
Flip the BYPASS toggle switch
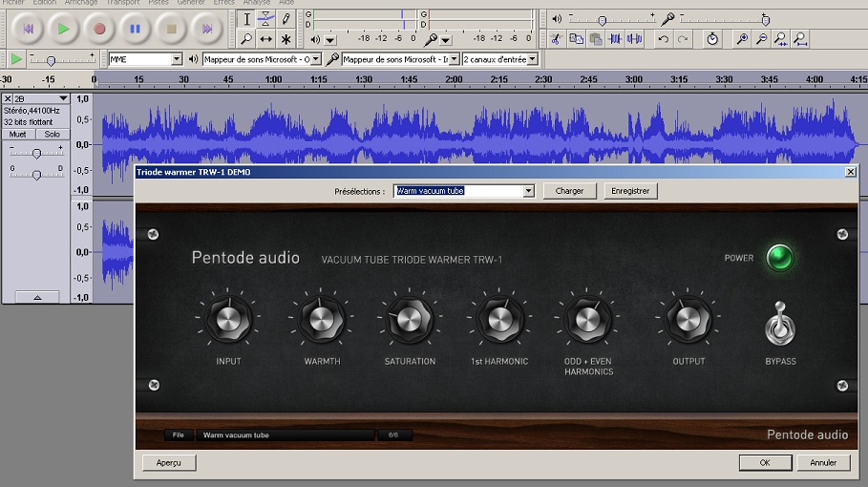point(780,325)
